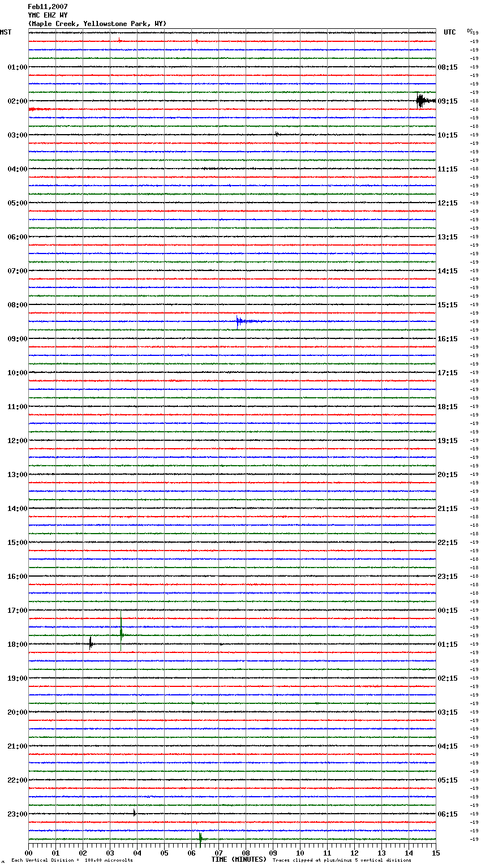Image resolution: width=481 pixels, height=868 pixels.
Task: Click the 10:15 UTC label
Action: [x=448, y=135]
